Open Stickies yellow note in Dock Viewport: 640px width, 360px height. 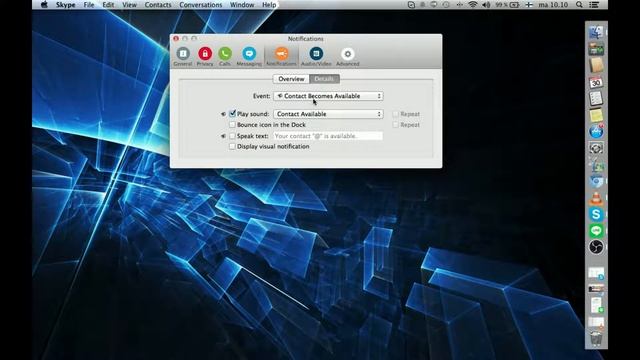click(596, 115)
